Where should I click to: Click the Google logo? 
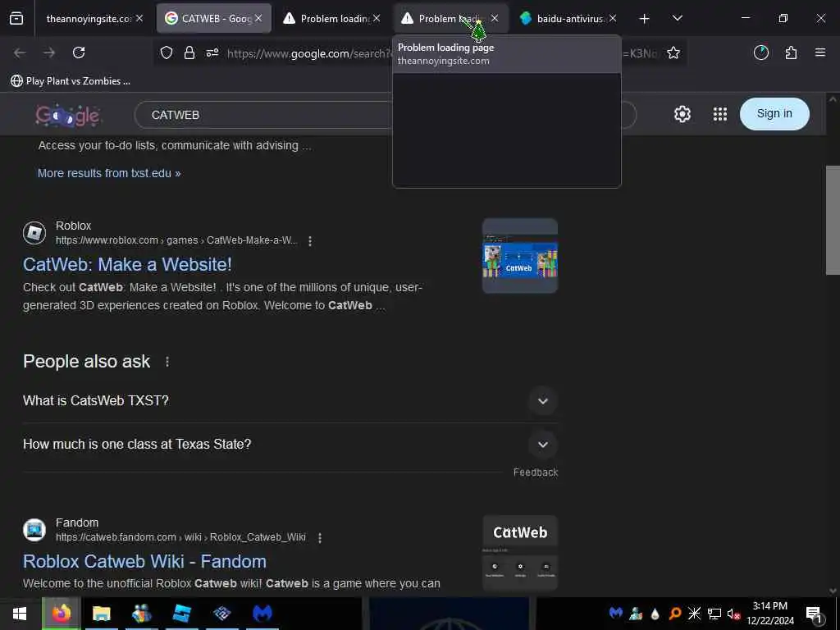tap(68, 115)
